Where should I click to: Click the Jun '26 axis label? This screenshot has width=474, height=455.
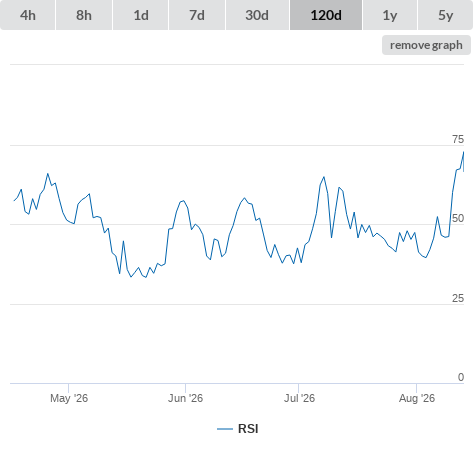[185, 398]
